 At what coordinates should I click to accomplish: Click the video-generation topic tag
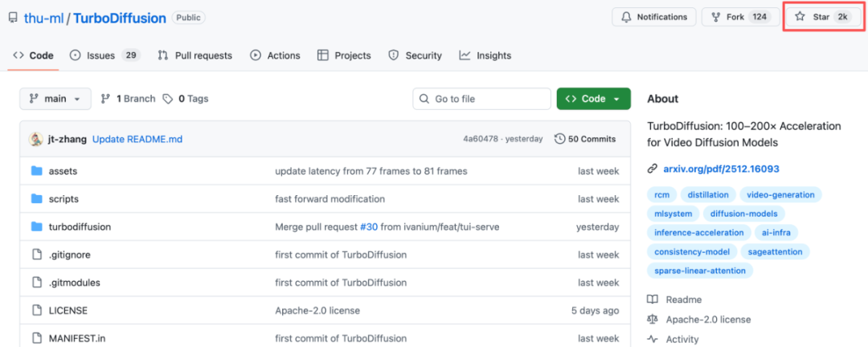pos(780,194)
